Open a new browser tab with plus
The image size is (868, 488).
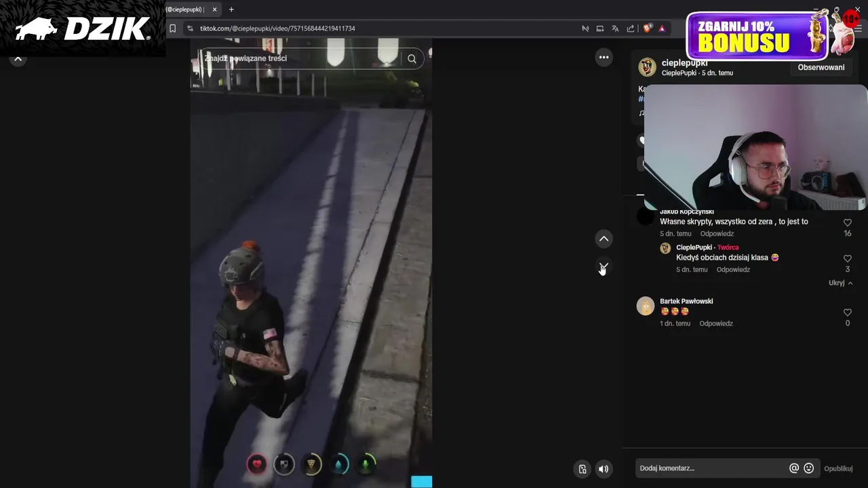pyautogui.click(x=231, y=9)
